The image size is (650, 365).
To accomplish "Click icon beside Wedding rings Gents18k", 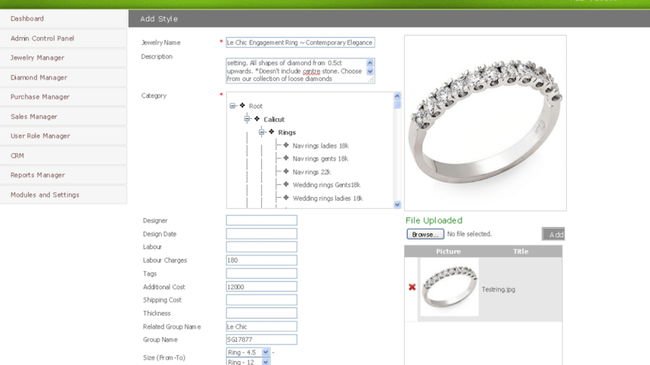I will click(x=286, y=185).
